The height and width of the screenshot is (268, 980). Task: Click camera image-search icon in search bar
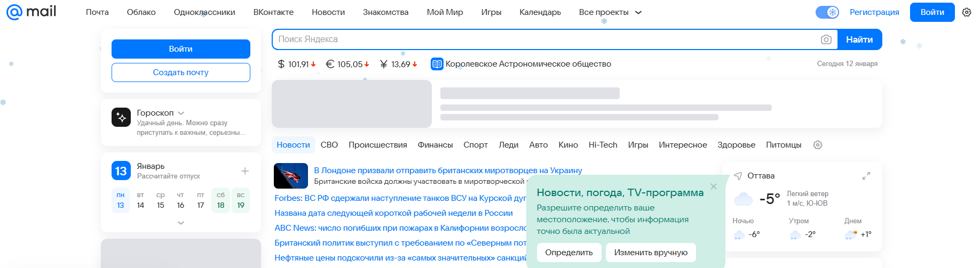[826, 39]
